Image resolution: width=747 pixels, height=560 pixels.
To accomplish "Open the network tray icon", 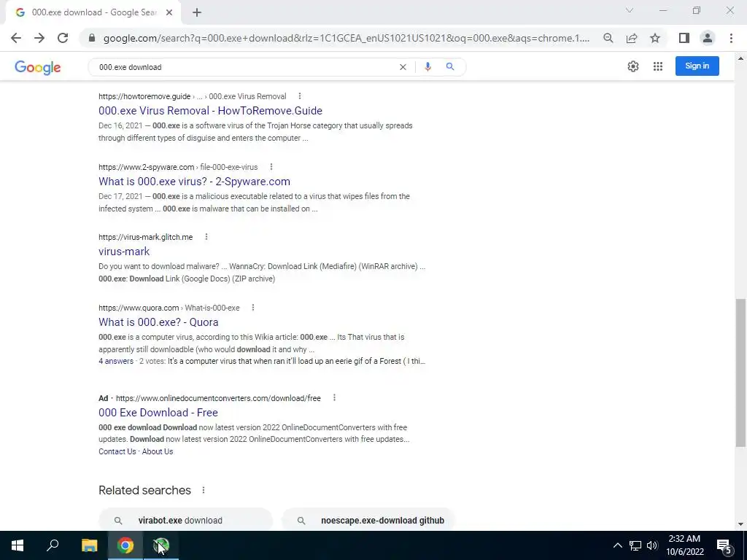I will point(635,545).
